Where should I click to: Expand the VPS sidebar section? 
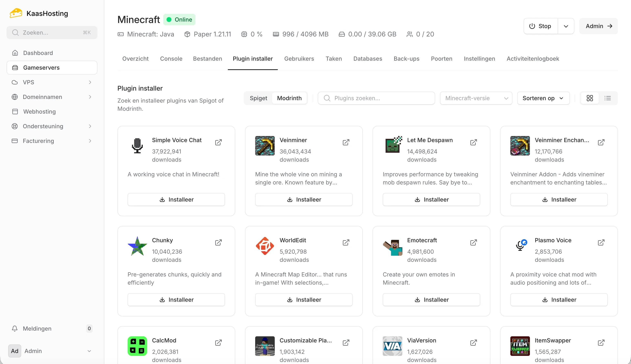(x=90, y=82)
